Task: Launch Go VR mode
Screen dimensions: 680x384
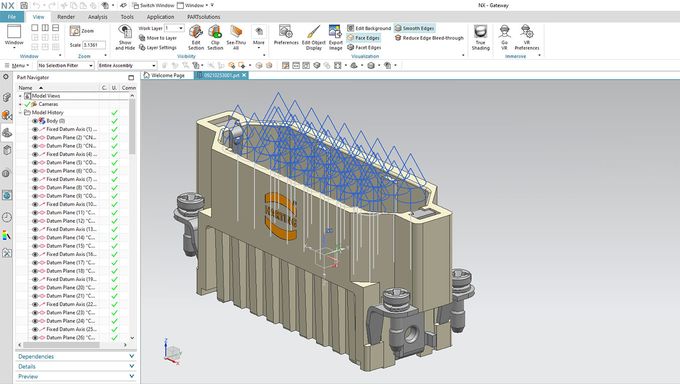Action: pyautogui.click(x=504, y=37)
